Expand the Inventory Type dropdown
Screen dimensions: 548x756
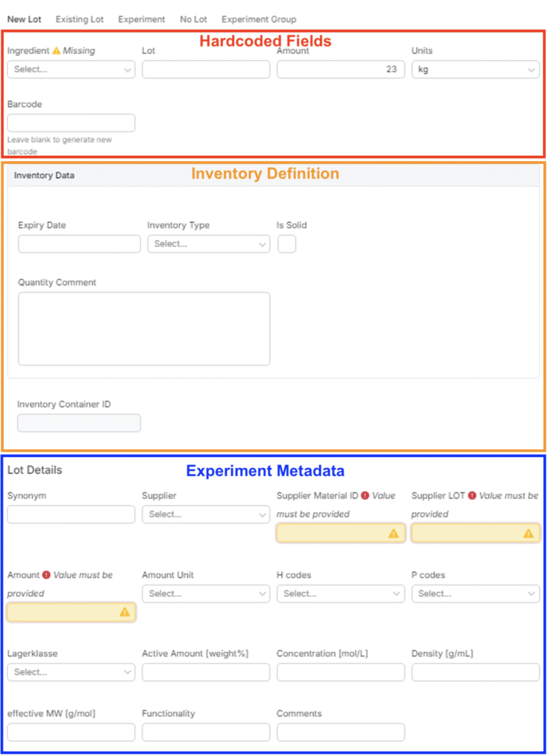[208, 244]
